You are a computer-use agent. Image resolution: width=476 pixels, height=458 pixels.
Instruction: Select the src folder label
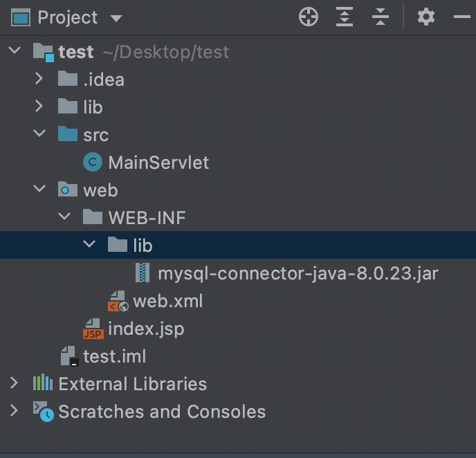pos(96,135)
